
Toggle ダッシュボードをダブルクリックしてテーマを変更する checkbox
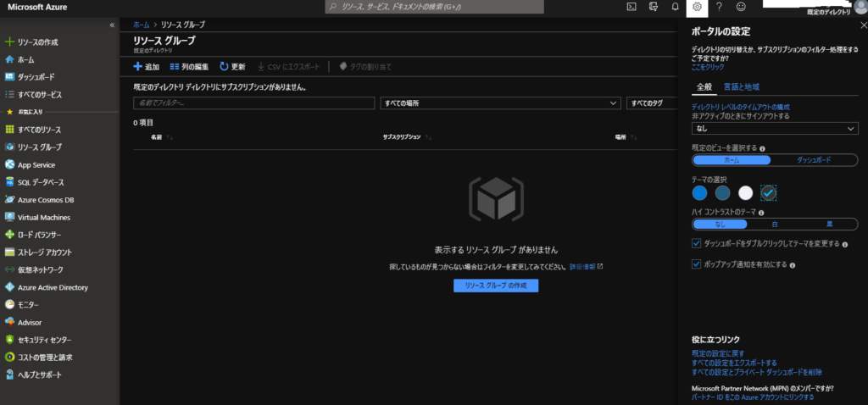point(697,243)
